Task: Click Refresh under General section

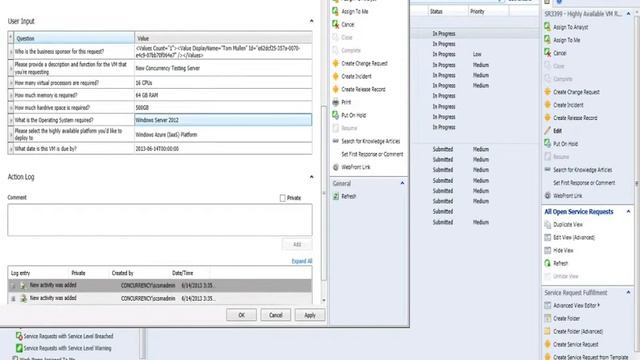Action: [349, 196]
